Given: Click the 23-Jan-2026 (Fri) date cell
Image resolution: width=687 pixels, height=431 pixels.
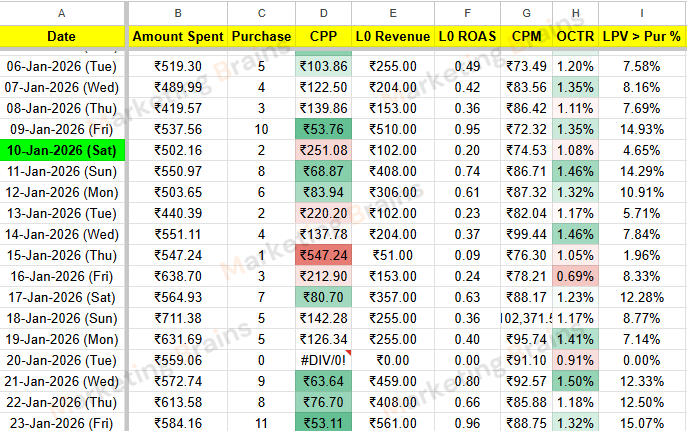Looking at the screenshot, I should tap(62, 423).
